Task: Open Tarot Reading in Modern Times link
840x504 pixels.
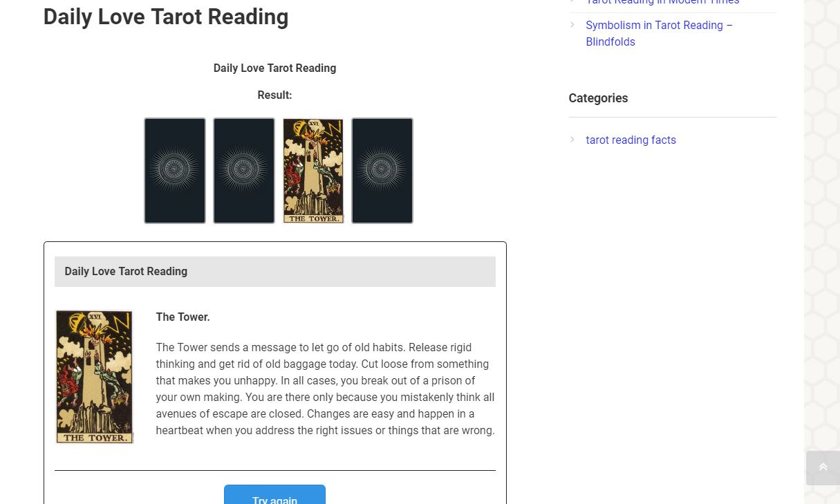Action: pyautogui.click(x=662, y=2)
